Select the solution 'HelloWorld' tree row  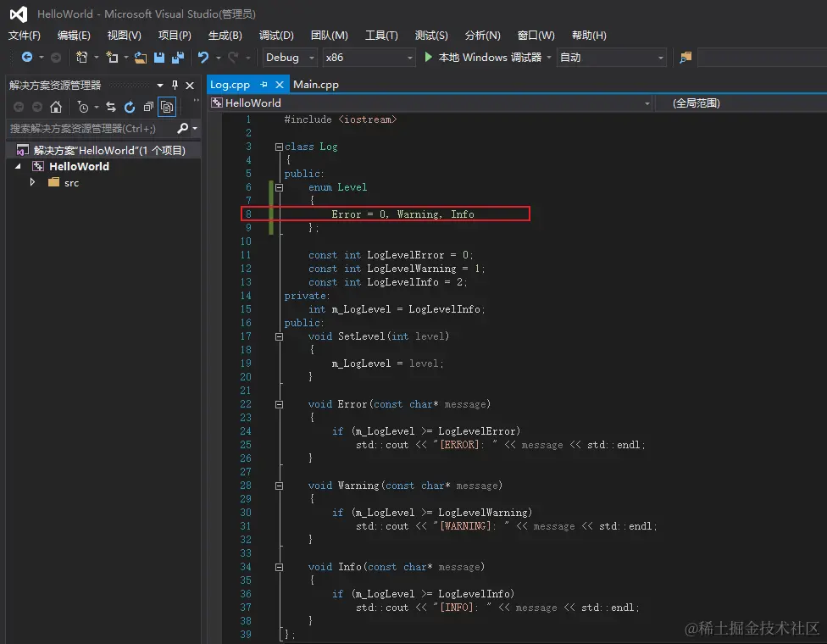[x=103, y=151]
